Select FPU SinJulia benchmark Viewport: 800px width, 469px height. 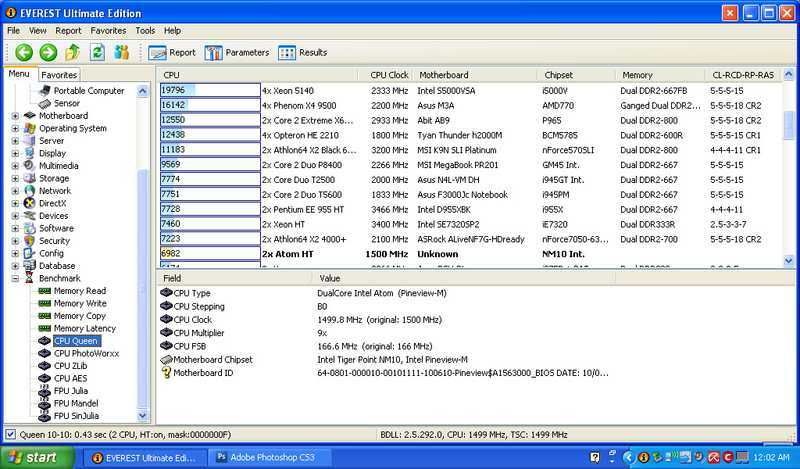pos(77,416)
